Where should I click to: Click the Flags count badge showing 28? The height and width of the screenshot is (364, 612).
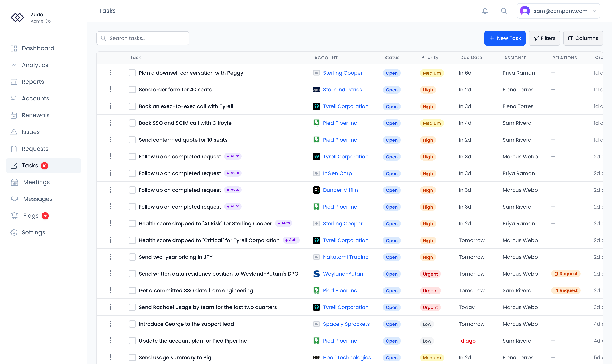click(45, 216)
